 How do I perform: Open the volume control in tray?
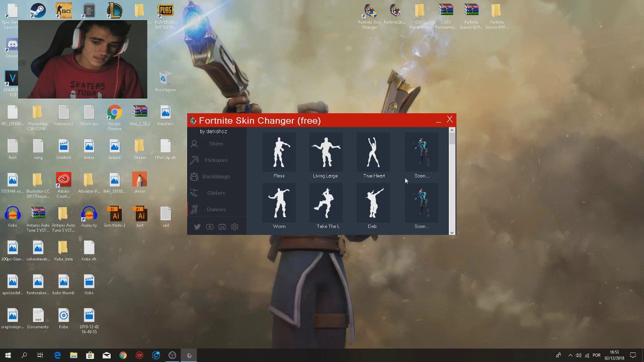pyautogui.click(x=578, y=355)
